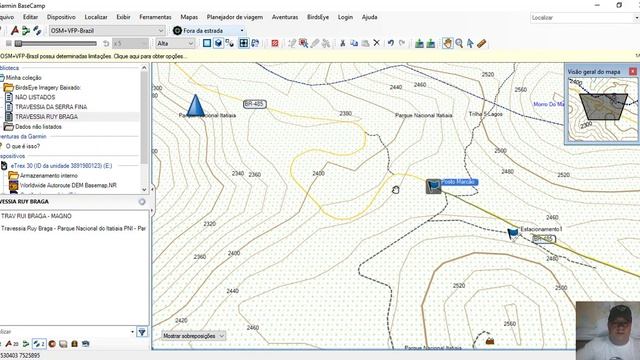Open the Fora da estrada activity dropdown
This screenshot has height=360, width=640.
209,31
